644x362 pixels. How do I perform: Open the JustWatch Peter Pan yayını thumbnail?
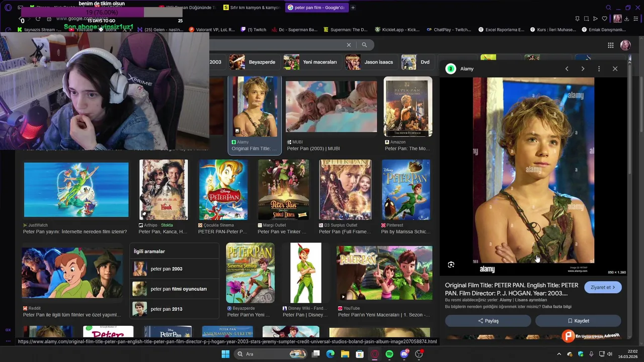click(x=76, y=190)
